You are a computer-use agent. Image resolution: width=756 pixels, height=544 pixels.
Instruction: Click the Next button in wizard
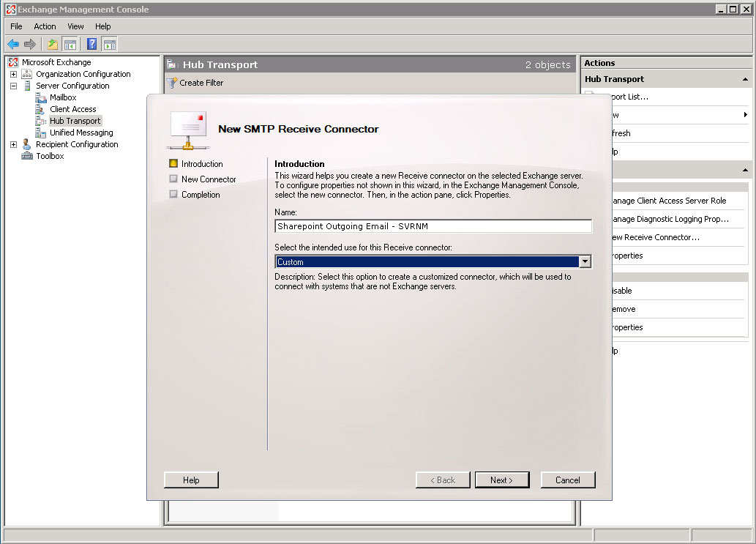(x=502, y=480)
